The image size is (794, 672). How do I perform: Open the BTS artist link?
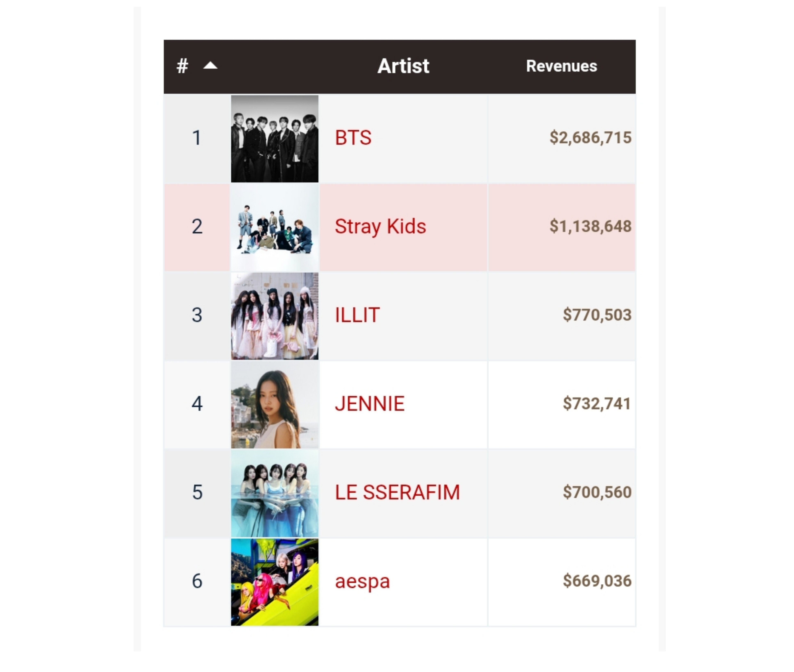(x=353, y=138)
